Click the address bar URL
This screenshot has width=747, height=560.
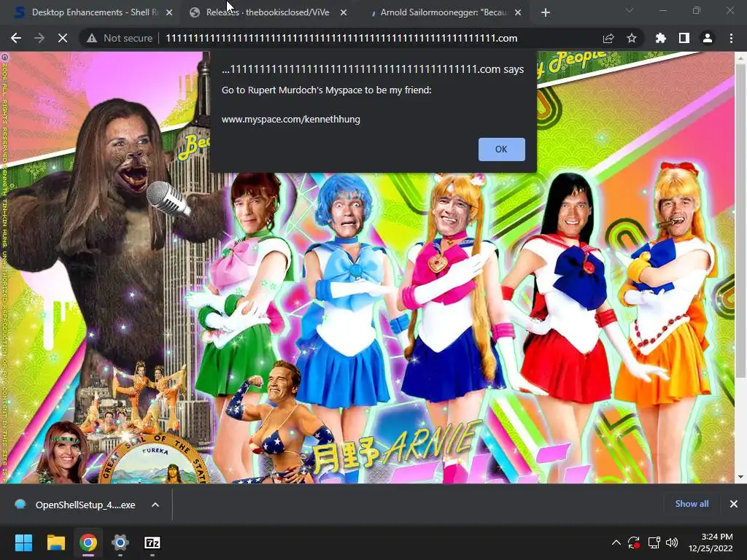point(341,38)
